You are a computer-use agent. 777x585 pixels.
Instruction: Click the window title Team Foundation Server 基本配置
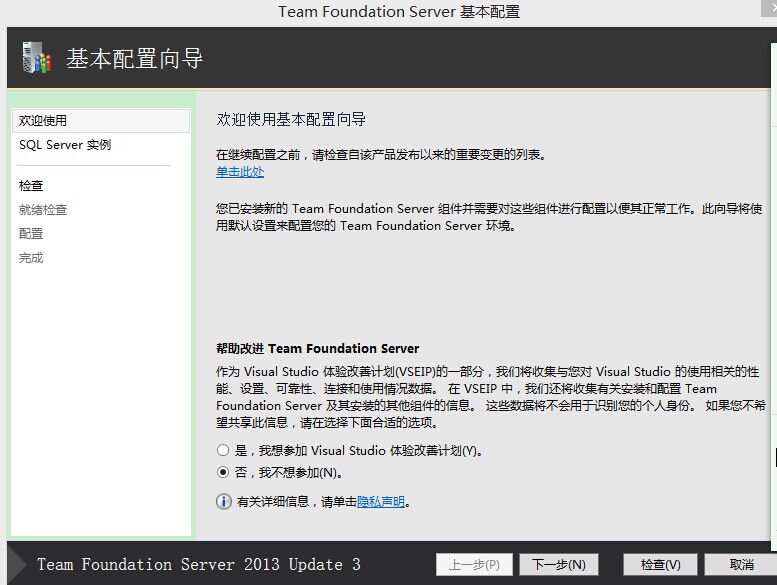pyautogui.click(x=399, y=11)
